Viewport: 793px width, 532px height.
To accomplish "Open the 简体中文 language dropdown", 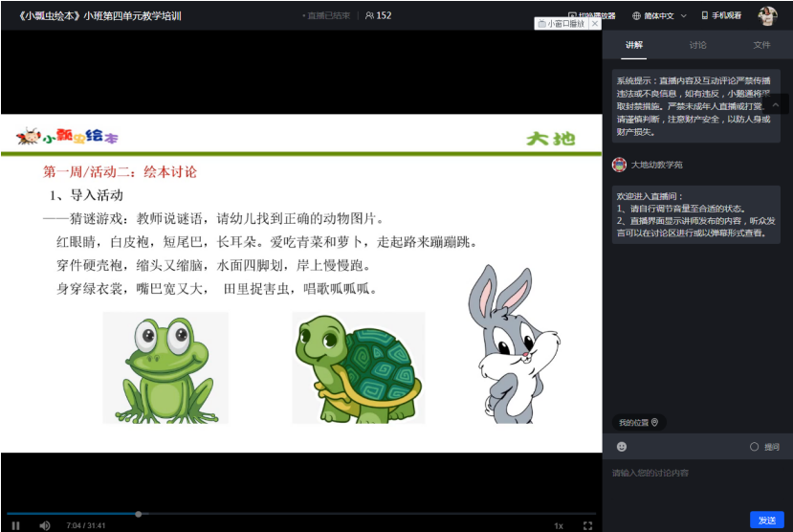I will pos(659,15).
